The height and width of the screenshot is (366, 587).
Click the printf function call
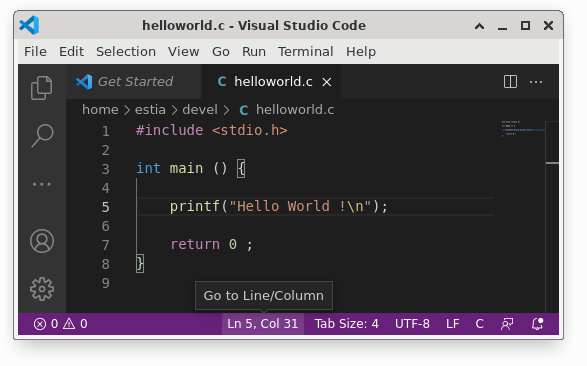click(x=195, y=206)
